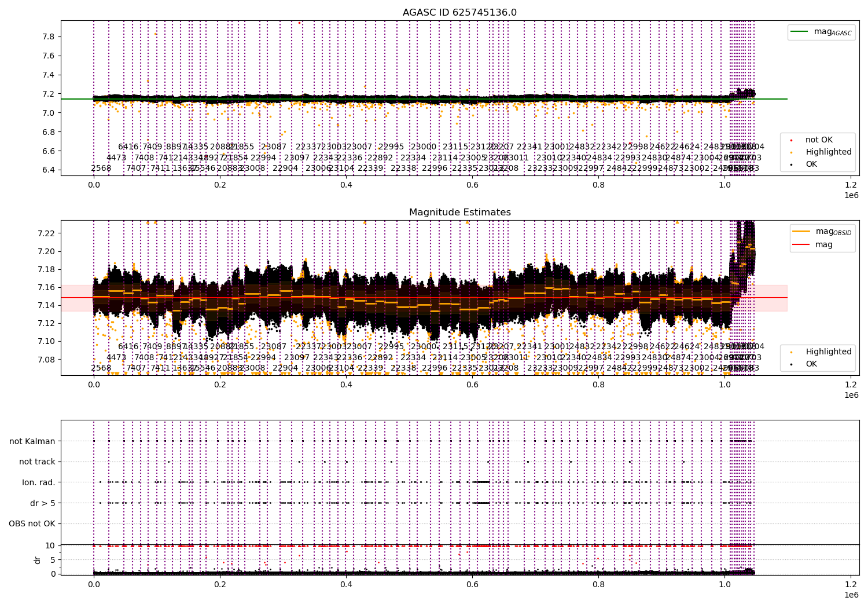The image size is (868, 608).
Task: Click x-axis tick 0.4 under top plot
Action: pyautogui.click(x=346, y=185)
